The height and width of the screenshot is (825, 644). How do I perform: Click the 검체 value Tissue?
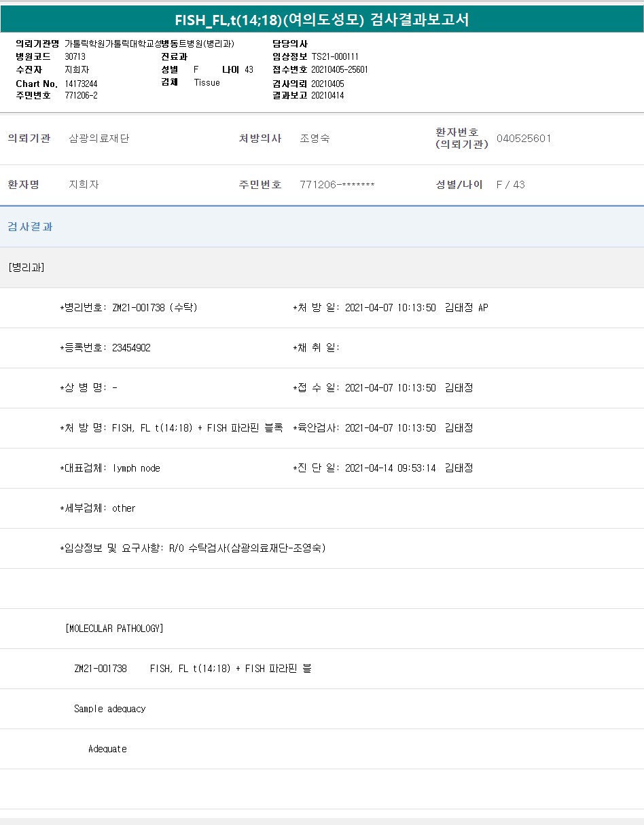pos(207,83)
